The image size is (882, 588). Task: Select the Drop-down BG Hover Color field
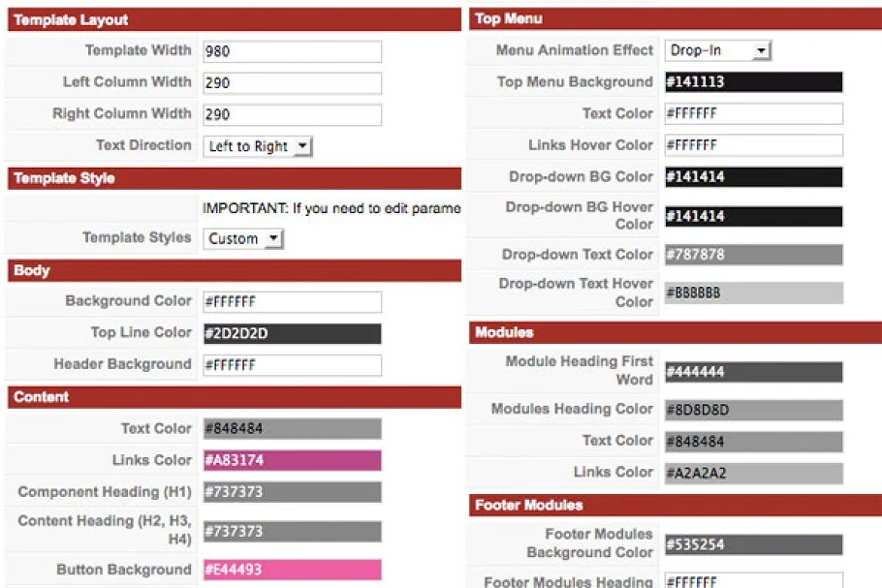click(x=753, y=216)
